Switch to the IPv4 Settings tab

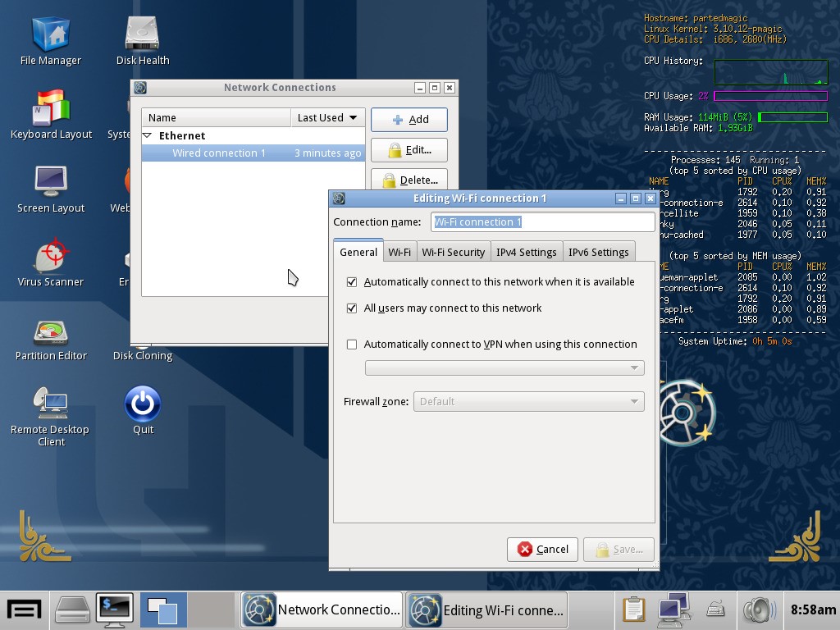pos(526,253)
